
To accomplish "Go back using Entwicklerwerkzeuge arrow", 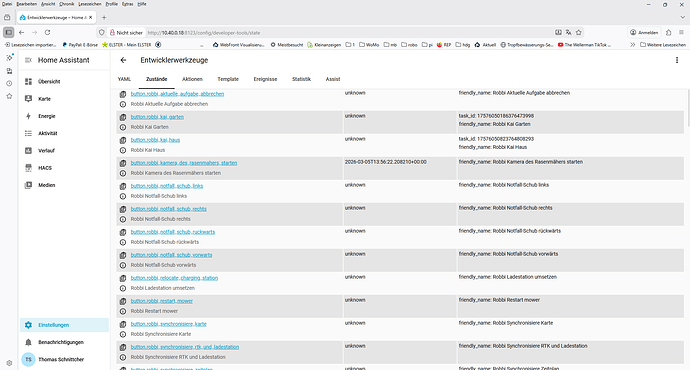I will pyautogui.click(x=123, y=60).
